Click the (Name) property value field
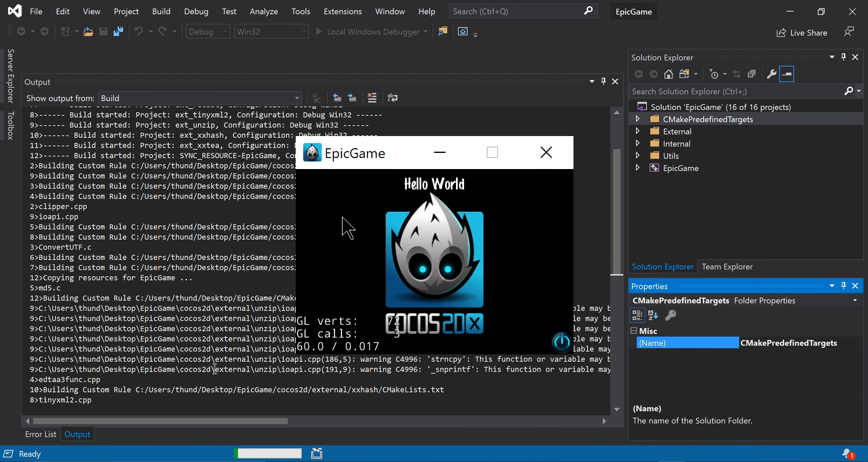Image resolution: width=868 pixels, height=462 pixels. (x=800, y=343)
